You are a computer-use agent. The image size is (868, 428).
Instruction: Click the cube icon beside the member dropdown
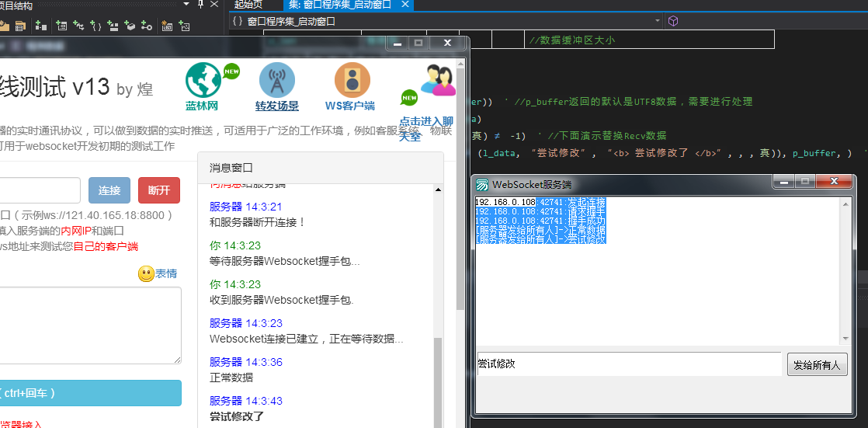[673, 21]
